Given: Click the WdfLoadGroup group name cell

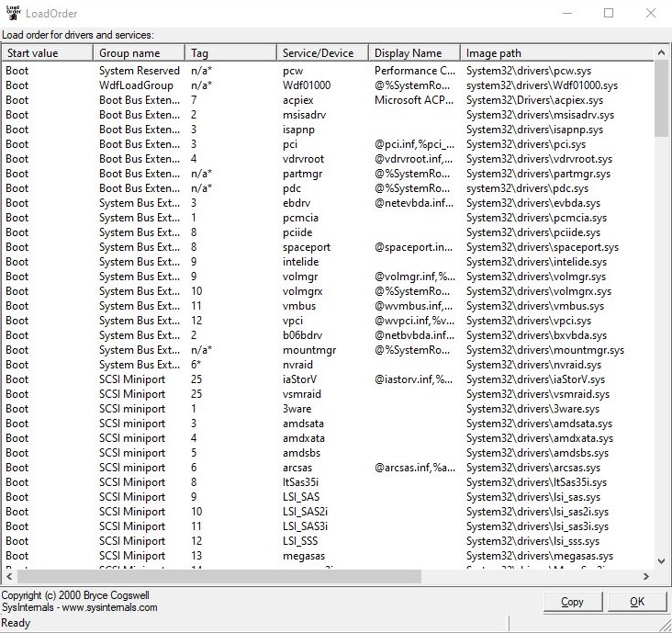Looking at the screenshot, I should pyautogui.click(x=136, y=85).
